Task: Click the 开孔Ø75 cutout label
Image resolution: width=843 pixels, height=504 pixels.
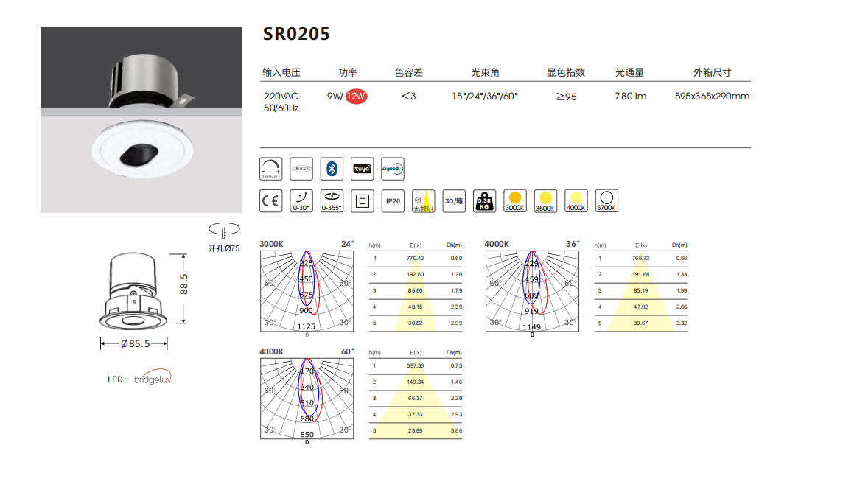Action: (224, 248)
